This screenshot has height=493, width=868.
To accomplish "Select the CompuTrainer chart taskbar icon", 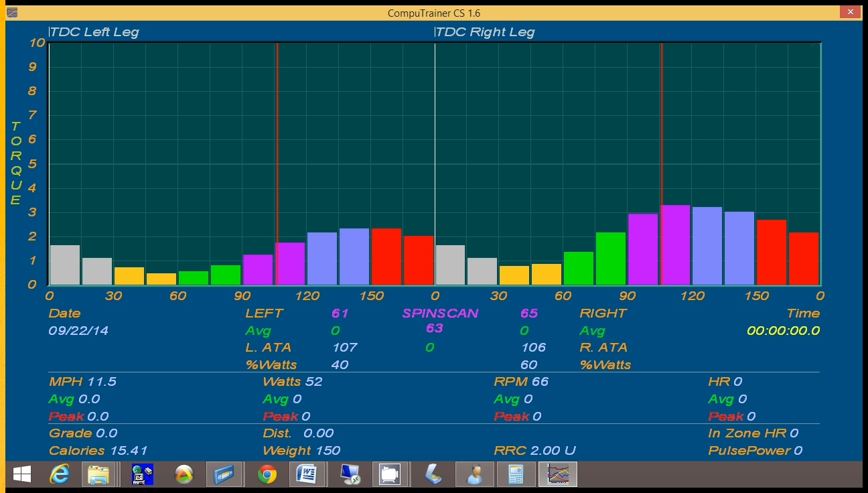I will tap(557, 475).
